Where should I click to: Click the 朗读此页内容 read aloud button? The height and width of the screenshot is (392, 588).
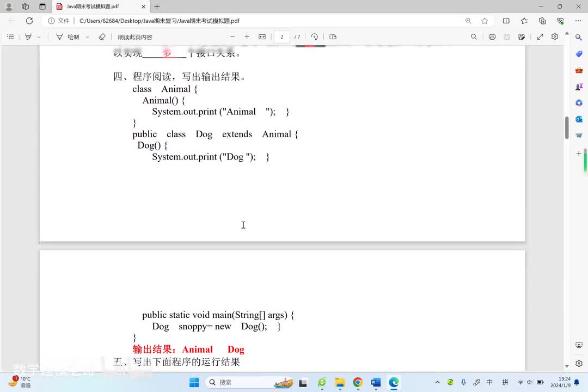tap(135, 37)
